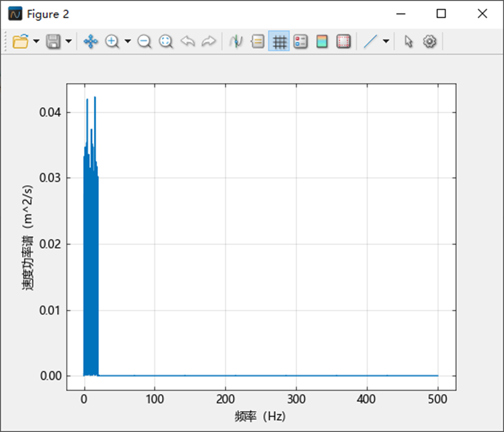Click the Open figure folder icon
504x432 pixels.
[x=20, y=41]
